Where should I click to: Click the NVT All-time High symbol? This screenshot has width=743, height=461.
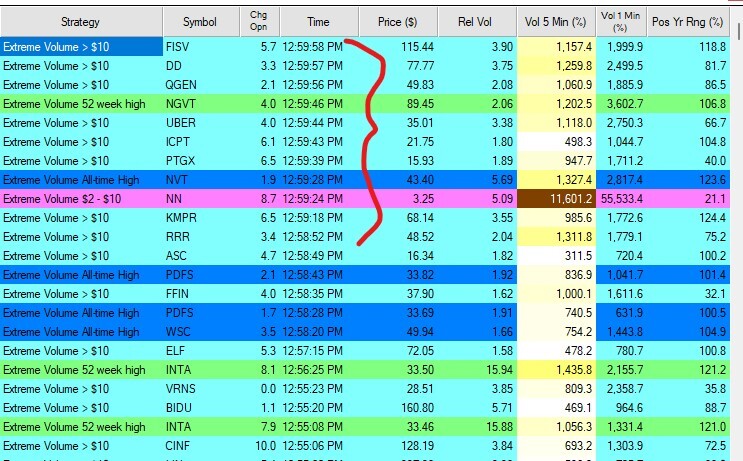tap(177, 180)
